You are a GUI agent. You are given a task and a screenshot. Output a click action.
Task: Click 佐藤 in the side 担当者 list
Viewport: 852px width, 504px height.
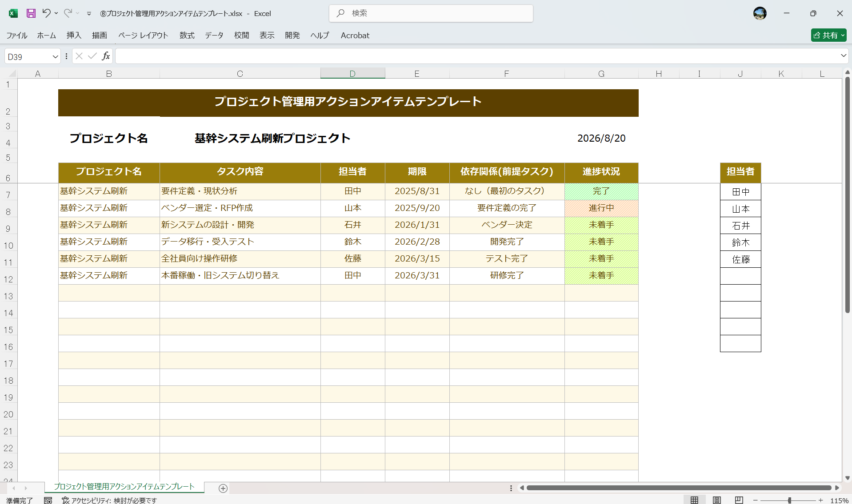point(740,259)
